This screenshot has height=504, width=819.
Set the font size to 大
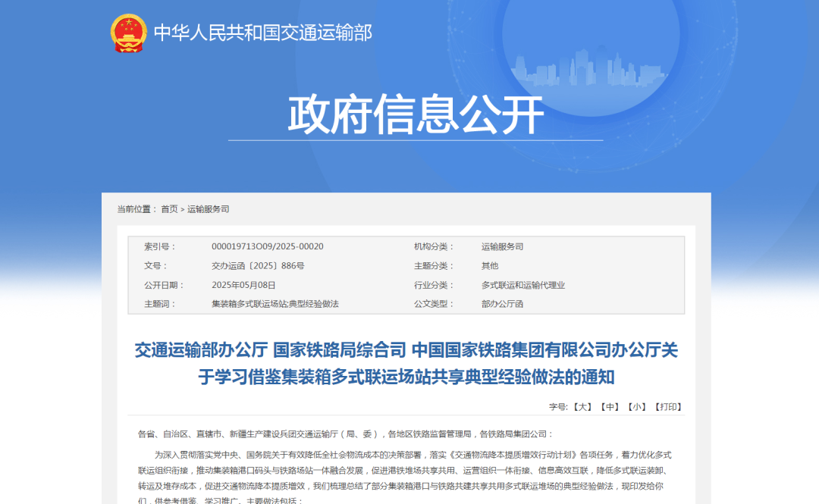582,407
